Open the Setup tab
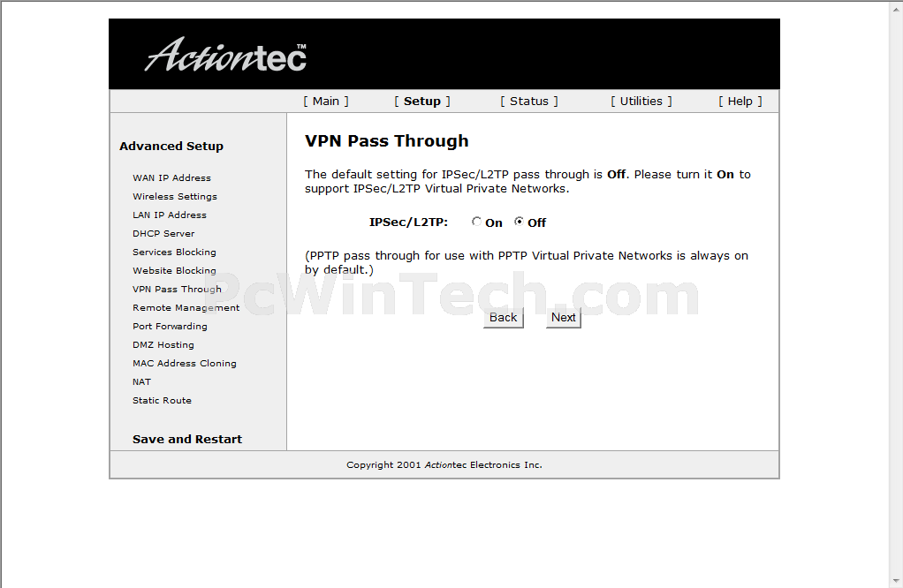Screen dimensions: 903x588 pyautogui.click(x=422, y=102)
